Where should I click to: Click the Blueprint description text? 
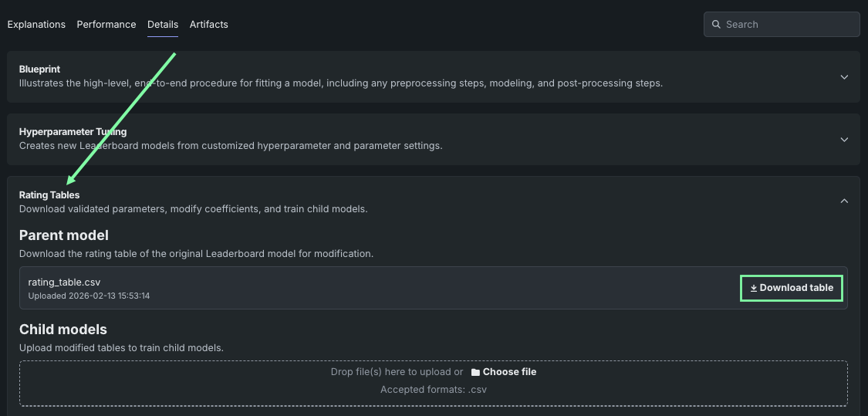coord(340,83)
